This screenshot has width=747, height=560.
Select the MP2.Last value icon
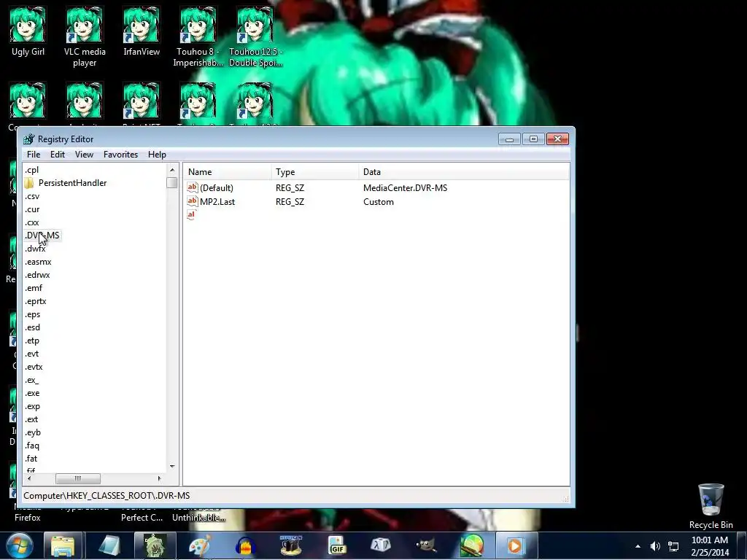click(x=192, y=201)
